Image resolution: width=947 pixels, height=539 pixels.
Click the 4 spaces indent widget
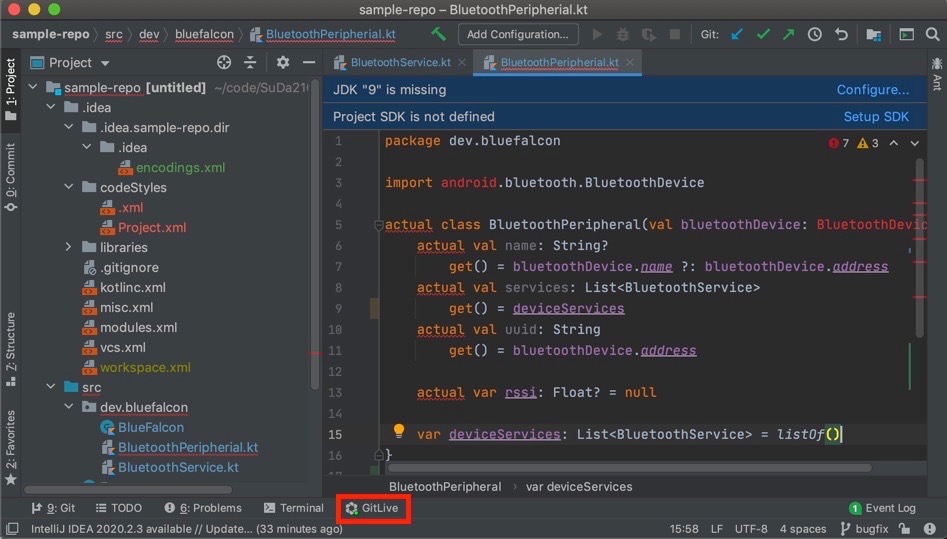(803, 529)
